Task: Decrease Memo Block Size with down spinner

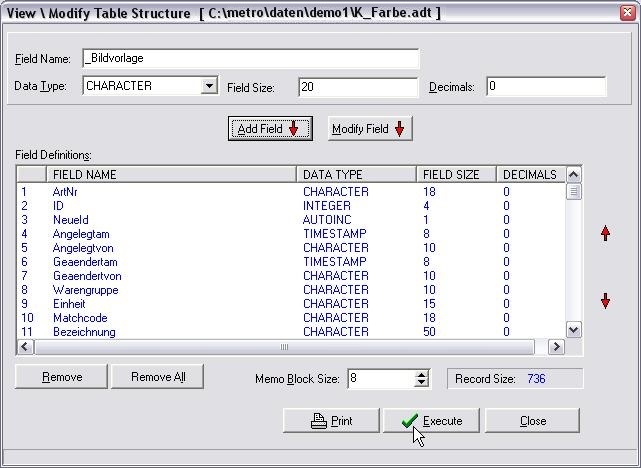Action: (x=421, y=383)
